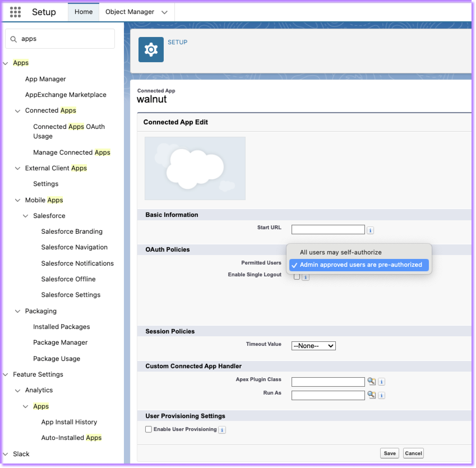476x468 pixels.
Task: Collapse the Apps chevron under Analytics
Action: (x=26, y=407)
